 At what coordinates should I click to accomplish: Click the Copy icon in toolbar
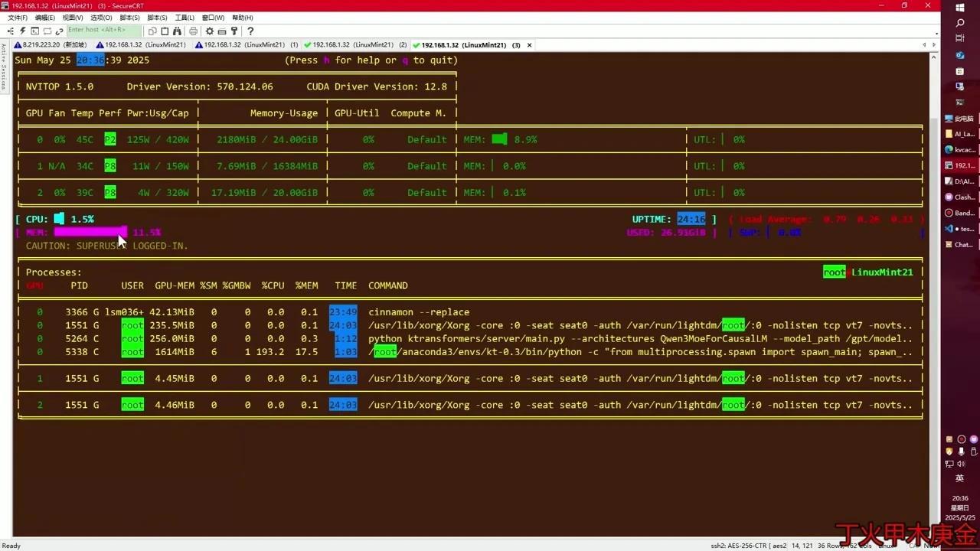pyautogui.click(x=152, y=31)
